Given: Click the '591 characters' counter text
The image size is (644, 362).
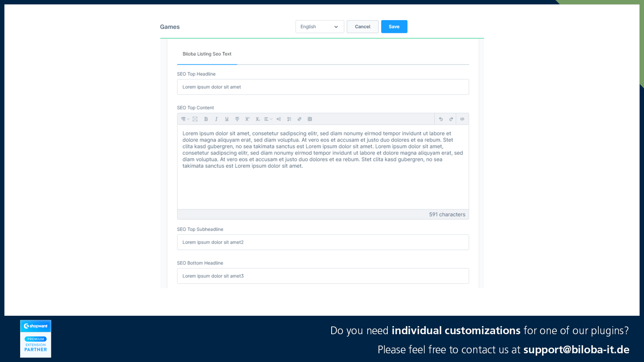Looking at the screenshot, I should (447, 215).
